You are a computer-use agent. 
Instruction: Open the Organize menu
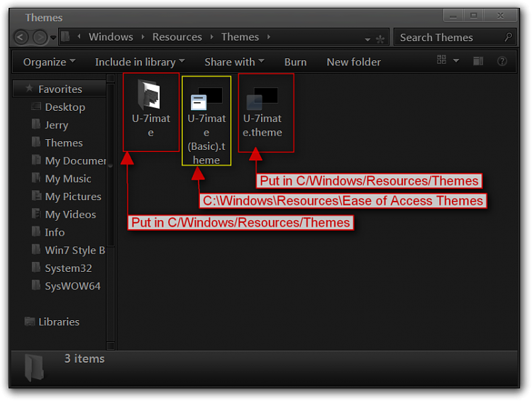point(49,62)
